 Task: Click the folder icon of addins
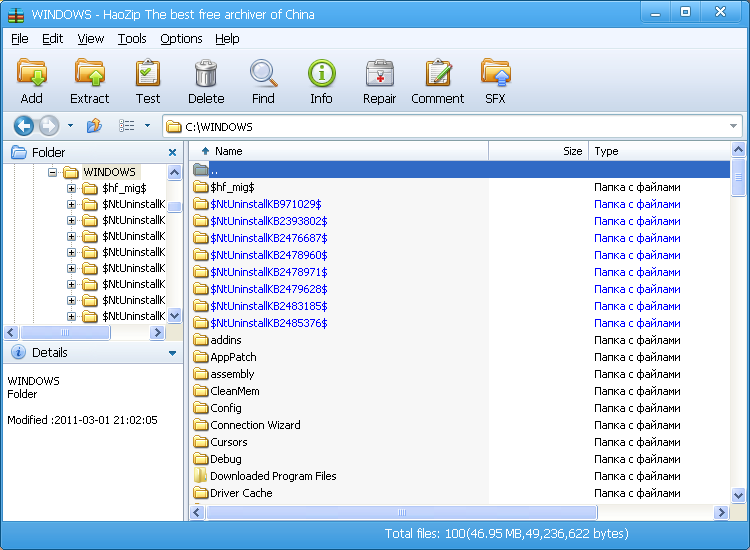point(200,340)
